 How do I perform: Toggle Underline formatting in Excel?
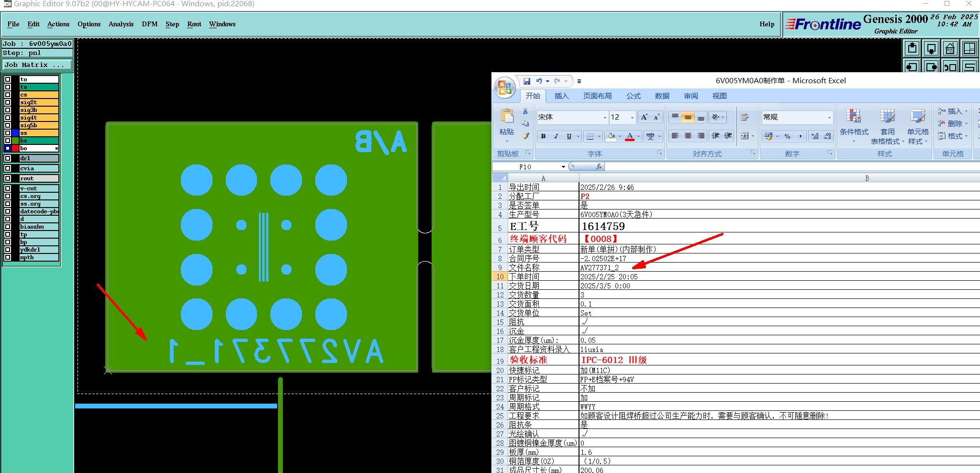pyautogui.click(x=569, y=136)
